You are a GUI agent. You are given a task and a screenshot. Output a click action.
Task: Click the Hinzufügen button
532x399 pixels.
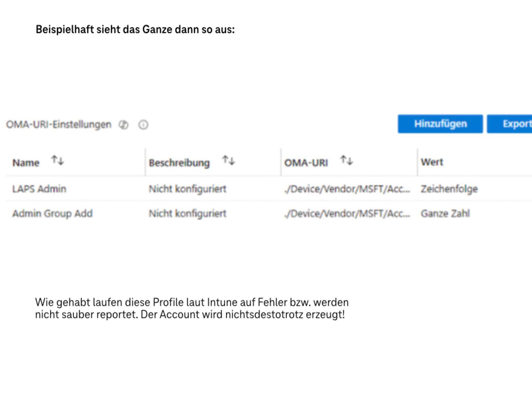click(x=440, y=124)
